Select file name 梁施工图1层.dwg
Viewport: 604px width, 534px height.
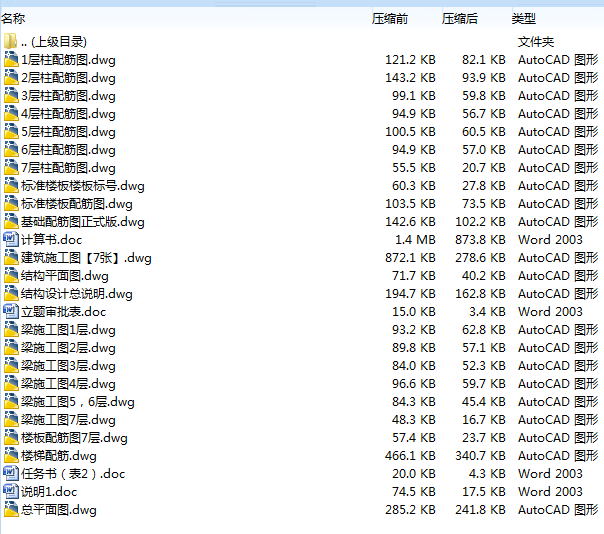coord(68,330)
